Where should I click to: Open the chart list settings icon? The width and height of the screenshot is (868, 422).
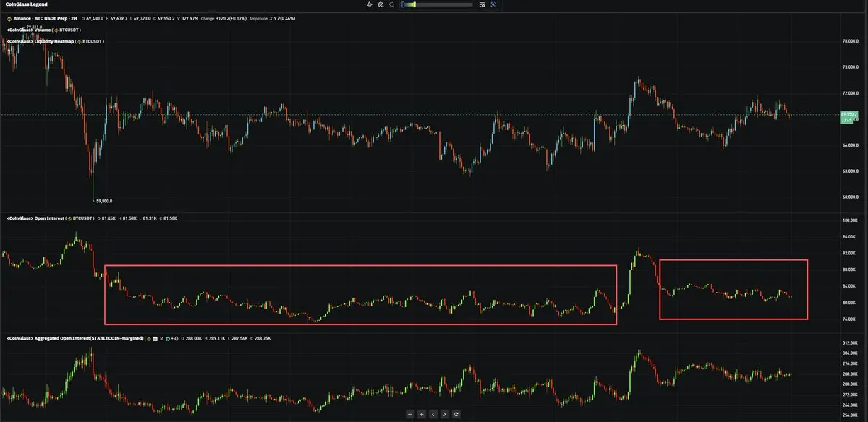(482, 4)
